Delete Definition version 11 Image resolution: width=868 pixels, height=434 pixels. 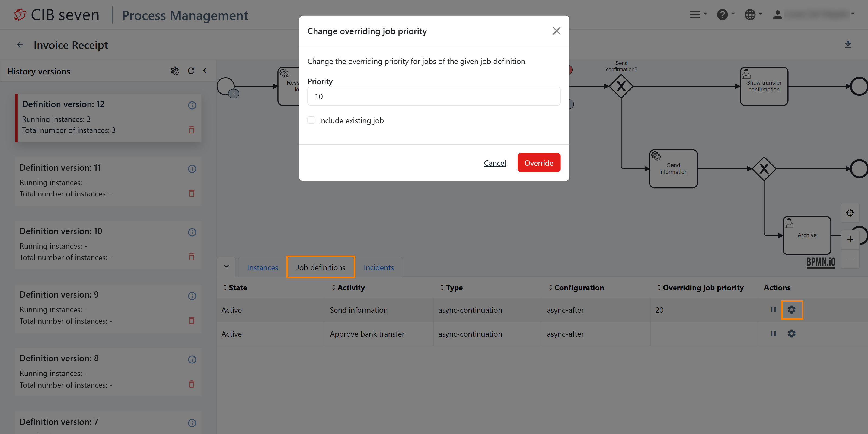click(x=192, y=193)
